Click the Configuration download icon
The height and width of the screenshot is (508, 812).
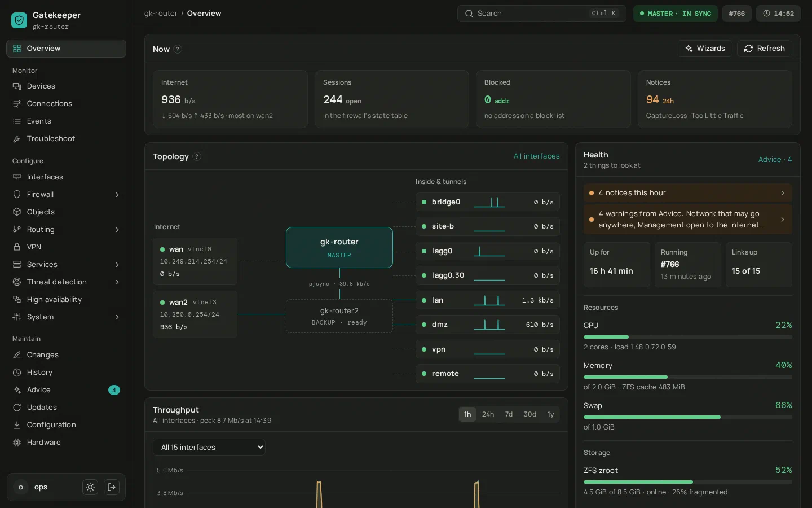pyautogui.click(x=17, y=425)
